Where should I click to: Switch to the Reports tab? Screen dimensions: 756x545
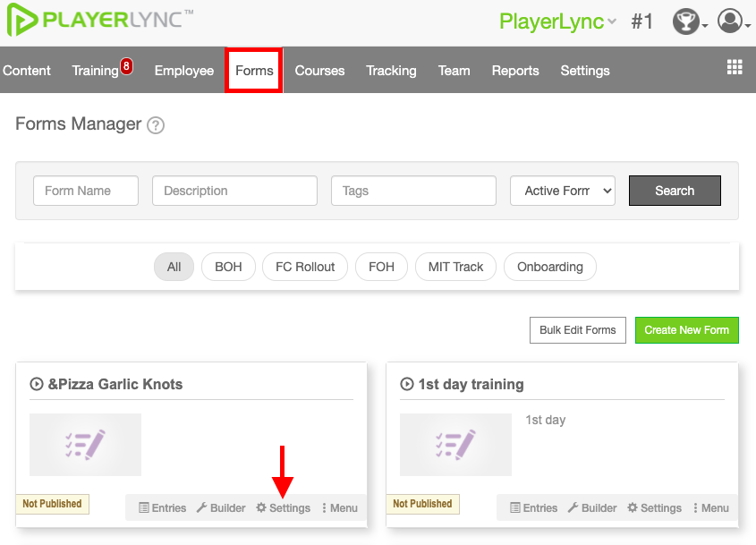pos(515,71)
